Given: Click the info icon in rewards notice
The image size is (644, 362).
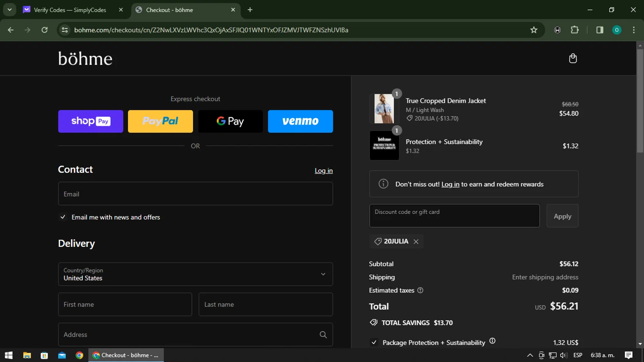Looking at the screenshot, I should 383,184.
